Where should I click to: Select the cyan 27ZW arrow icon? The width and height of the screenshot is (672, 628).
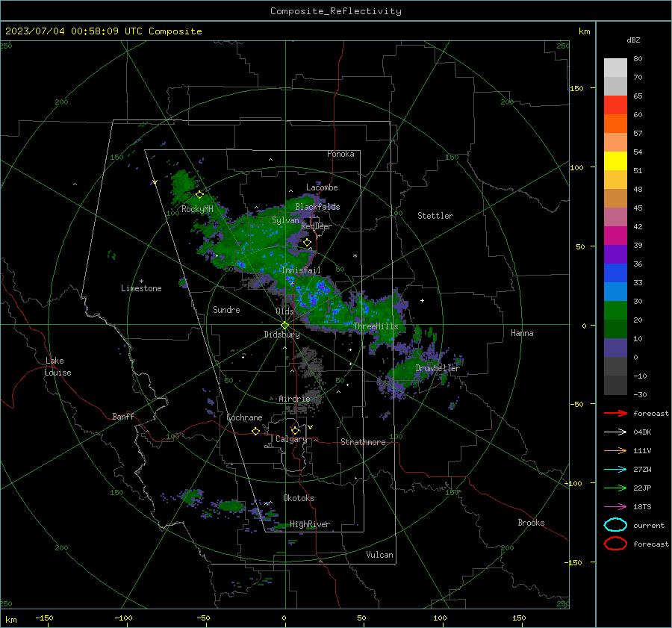(x=615, y=469)
